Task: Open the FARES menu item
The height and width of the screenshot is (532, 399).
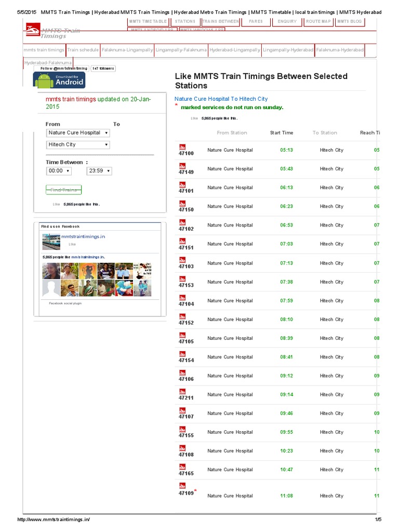Action: tap(256, 21)
